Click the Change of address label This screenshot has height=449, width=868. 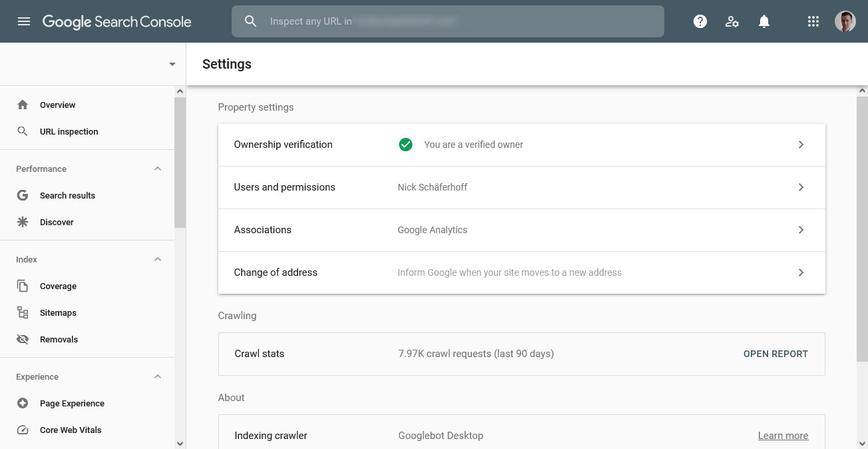pos(276,272)
